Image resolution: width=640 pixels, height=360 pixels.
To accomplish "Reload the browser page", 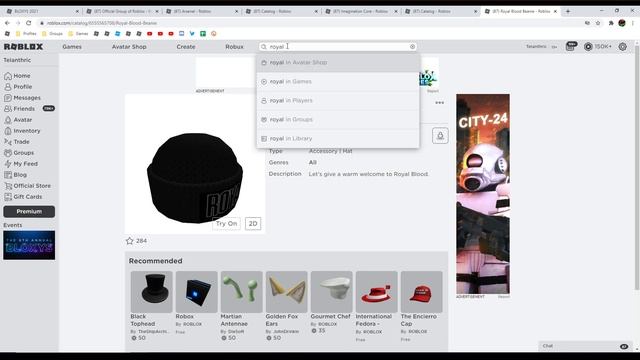I will (x=29, y=23).
